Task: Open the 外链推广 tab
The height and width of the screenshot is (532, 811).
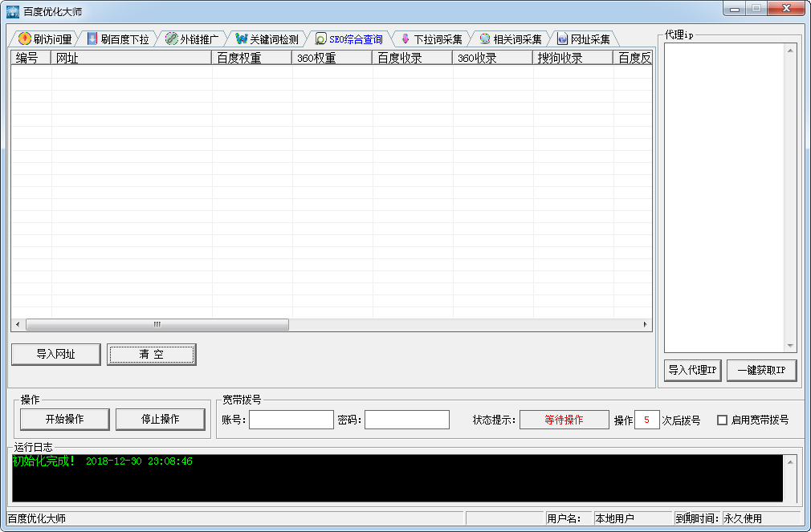Action: coord(193,39)
